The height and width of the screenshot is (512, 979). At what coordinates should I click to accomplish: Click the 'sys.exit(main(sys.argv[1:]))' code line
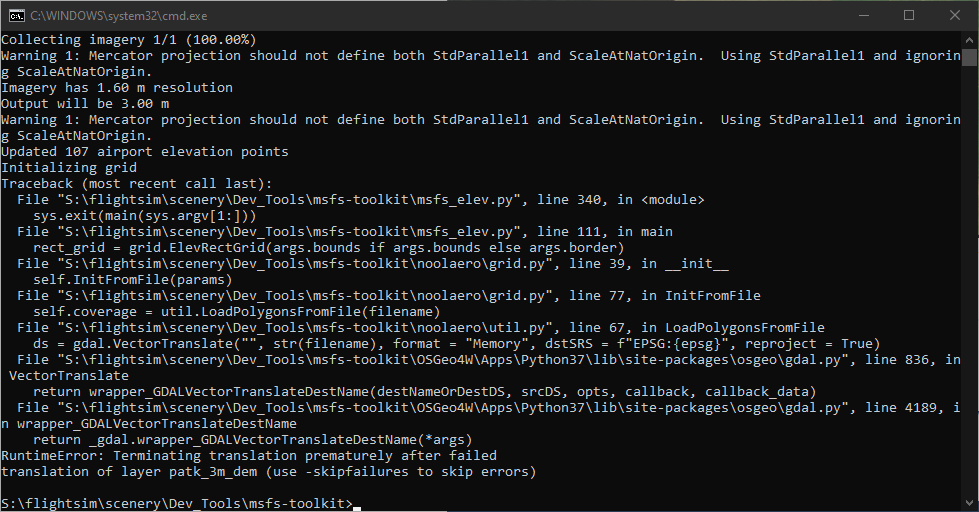click(144, 216)
